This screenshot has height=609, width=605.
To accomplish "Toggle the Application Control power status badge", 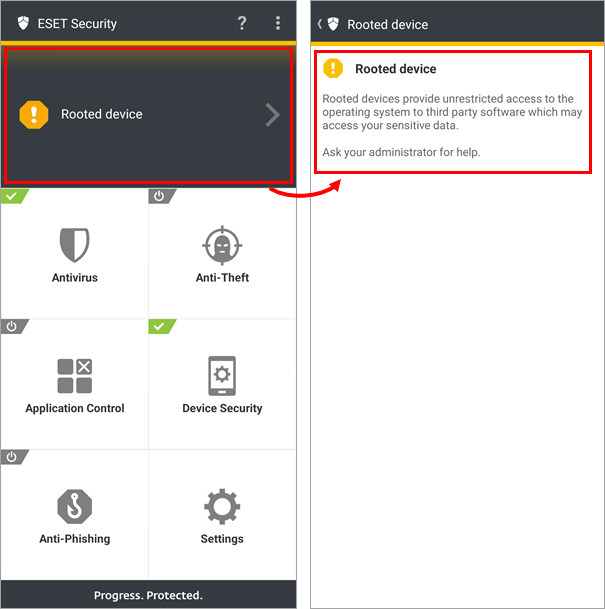I will [x=14, y=326].
